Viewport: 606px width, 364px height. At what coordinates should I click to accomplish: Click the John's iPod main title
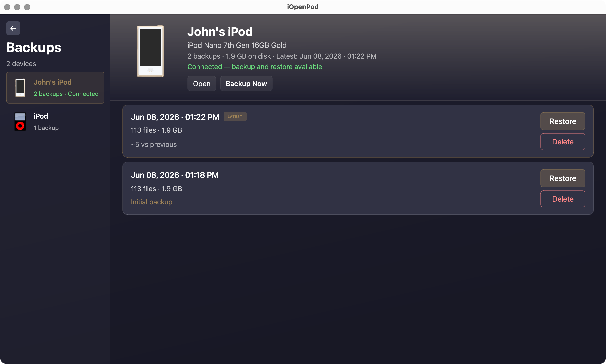click(220, 32)
